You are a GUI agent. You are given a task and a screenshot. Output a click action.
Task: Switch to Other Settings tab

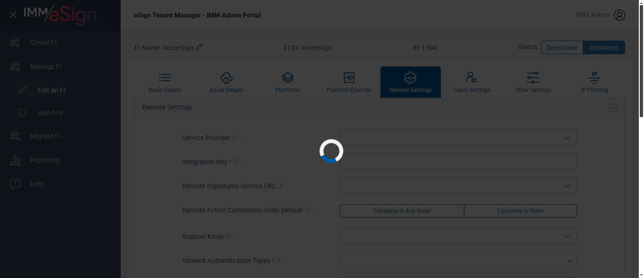[533, 82]
